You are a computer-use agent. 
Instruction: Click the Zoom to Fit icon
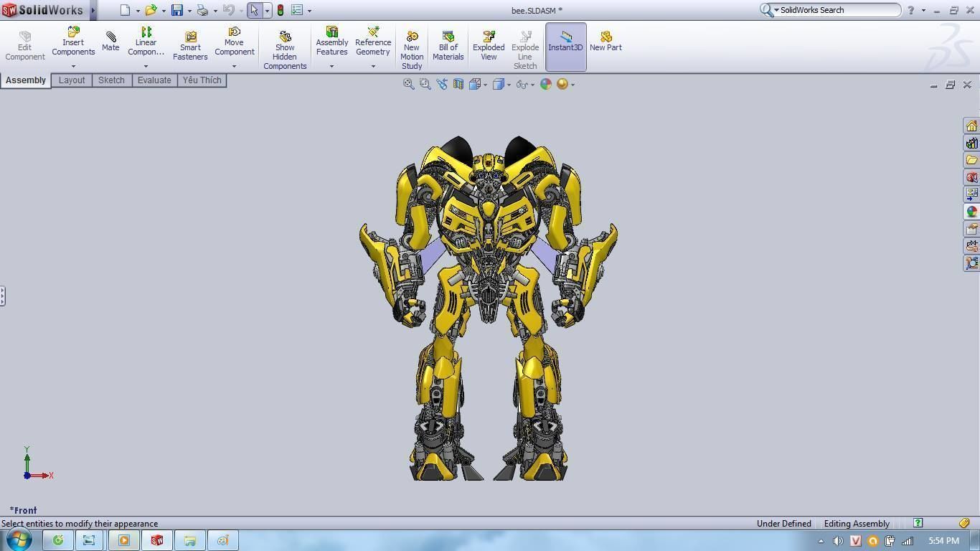pyautogui.click(x=408, y=84)
